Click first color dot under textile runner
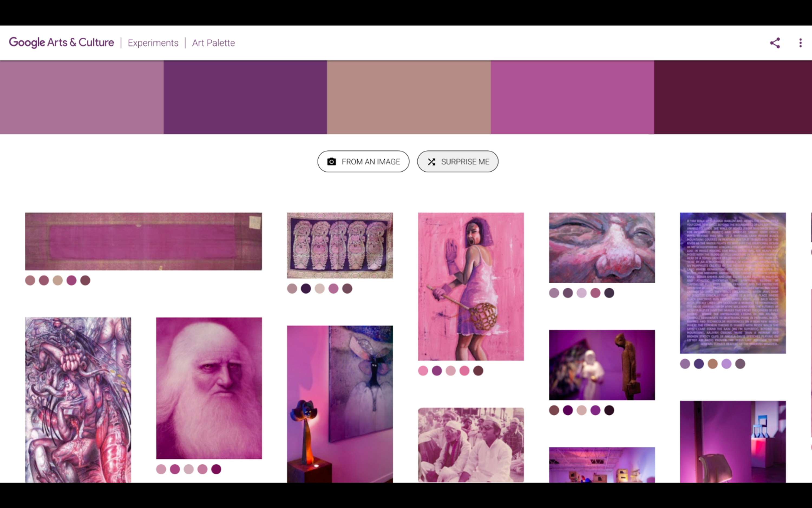The width and height of the screenshot is (812, 508). [30, 280]
